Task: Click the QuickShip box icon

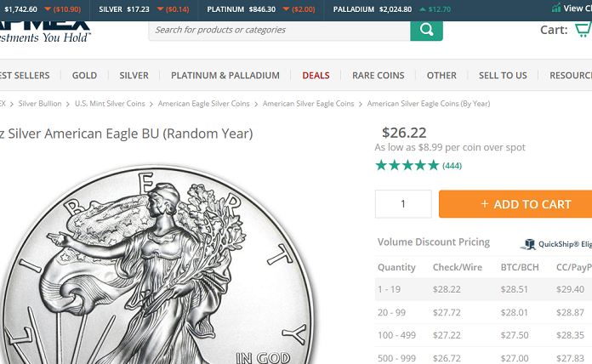Action: tap(528, 244)
